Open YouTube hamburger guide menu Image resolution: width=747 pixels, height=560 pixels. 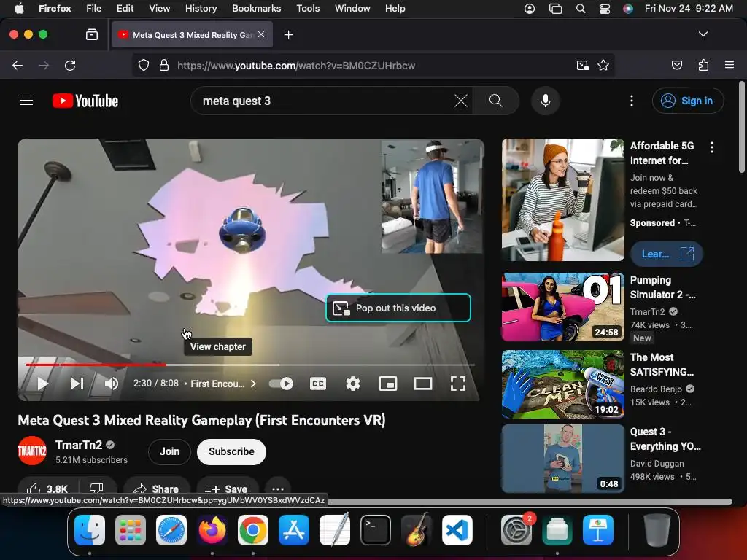tap(26, 101)
